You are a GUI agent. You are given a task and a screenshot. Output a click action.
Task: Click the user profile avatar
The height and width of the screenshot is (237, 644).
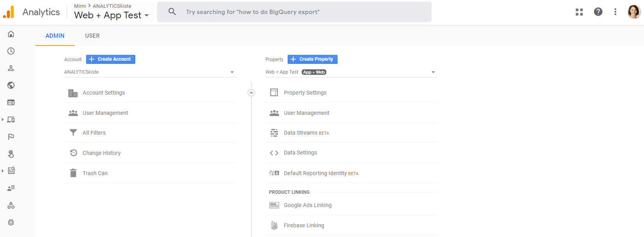point(634,12)
